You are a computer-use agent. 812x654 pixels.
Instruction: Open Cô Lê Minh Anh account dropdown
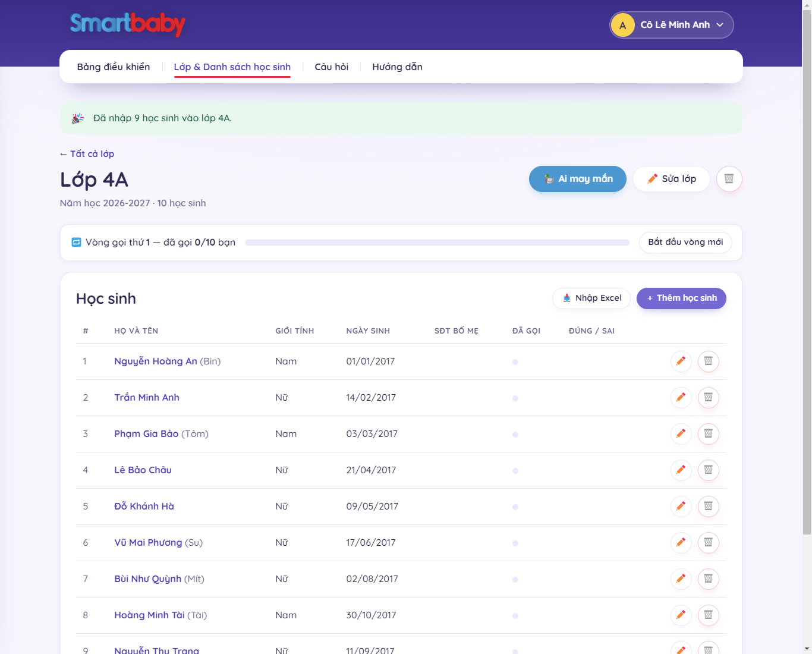[x=672, y=25]
